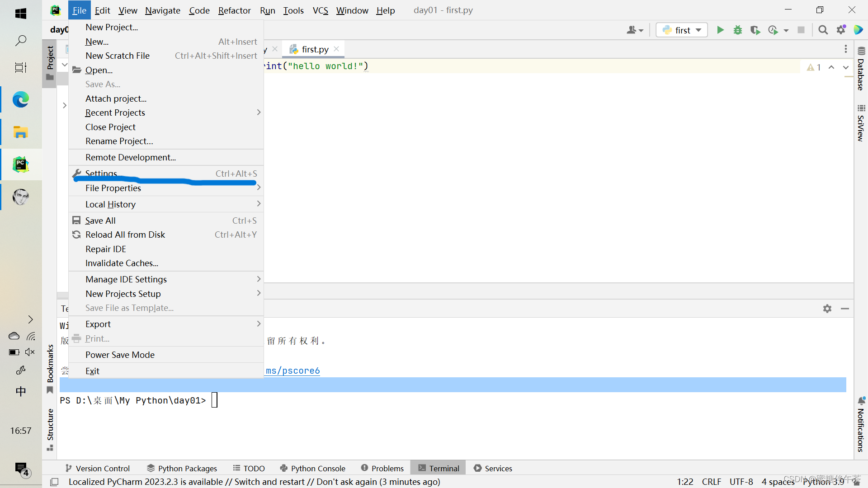Open the 'first' run configuration dropdown

click(682, 30)
